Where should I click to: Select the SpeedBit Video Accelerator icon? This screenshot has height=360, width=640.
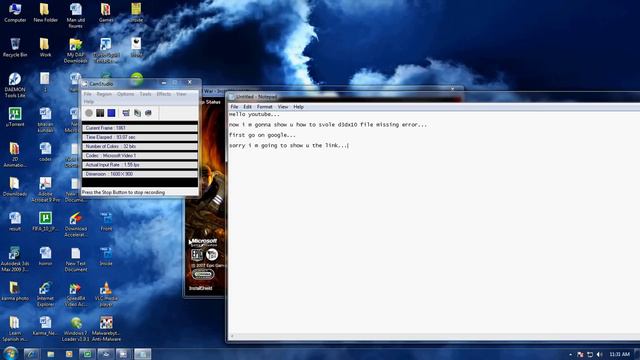pyautogui.click(x=76, y=294)
